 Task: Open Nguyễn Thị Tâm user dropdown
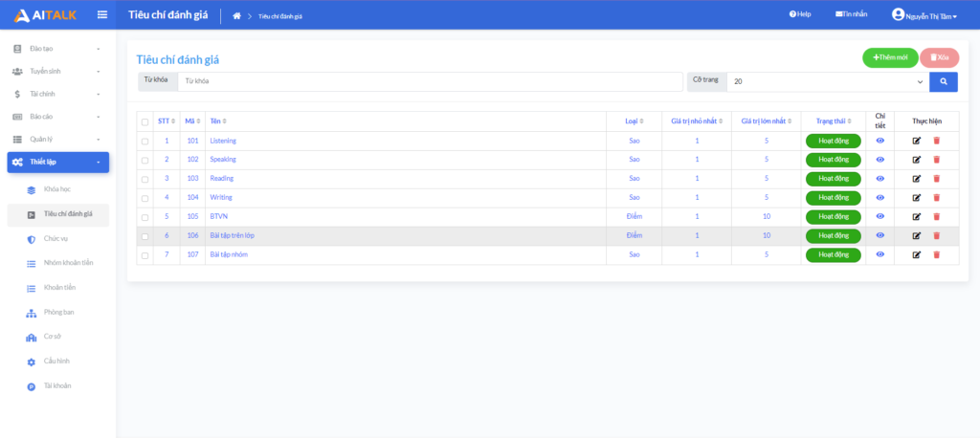click(924, 15)
